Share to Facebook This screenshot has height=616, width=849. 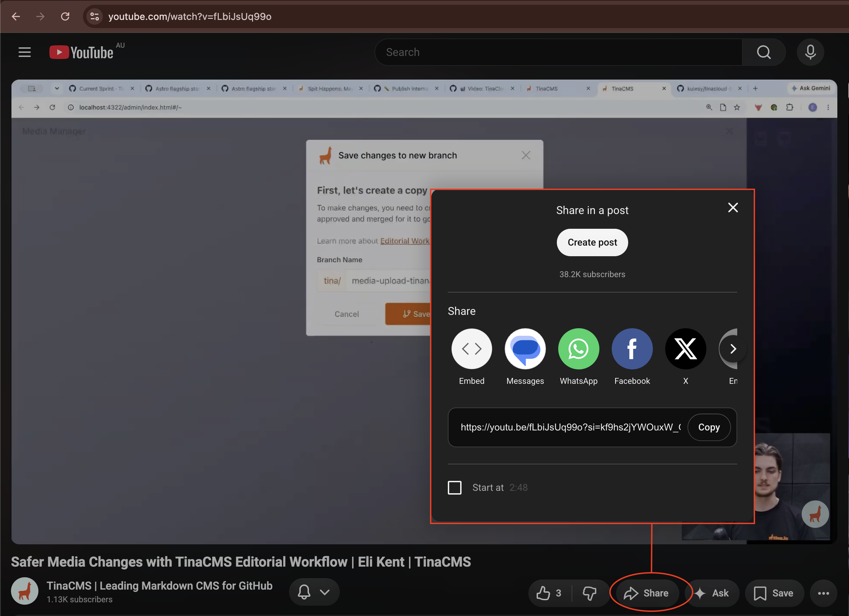[x=632, y=356]
